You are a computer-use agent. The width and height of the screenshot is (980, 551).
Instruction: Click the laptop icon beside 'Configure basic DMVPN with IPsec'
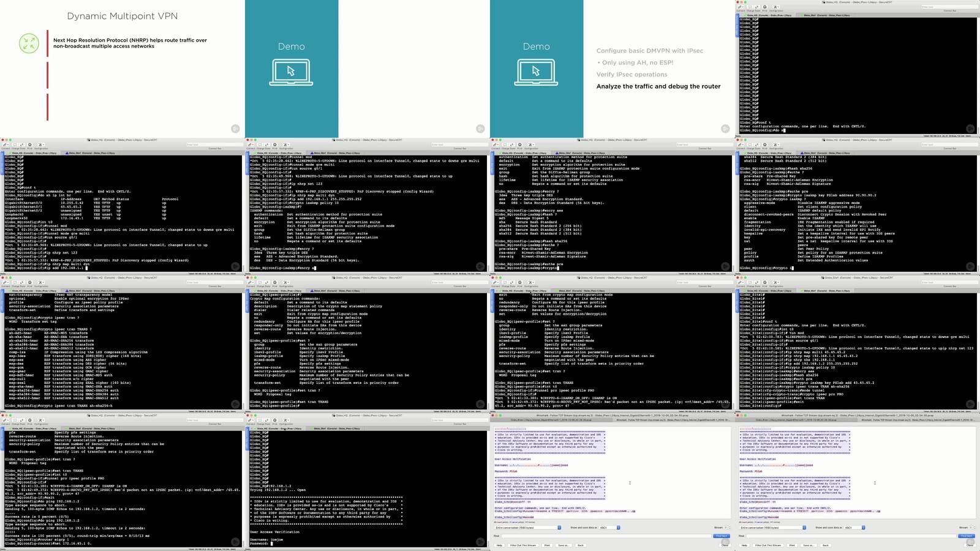pos(536,72)
